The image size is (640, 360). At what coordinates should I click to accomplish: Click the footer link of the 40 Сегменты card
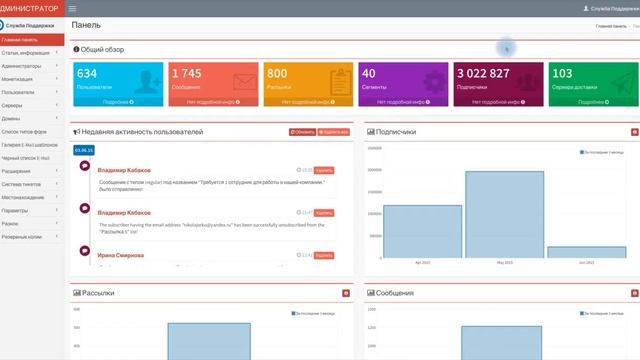point(403,102)
